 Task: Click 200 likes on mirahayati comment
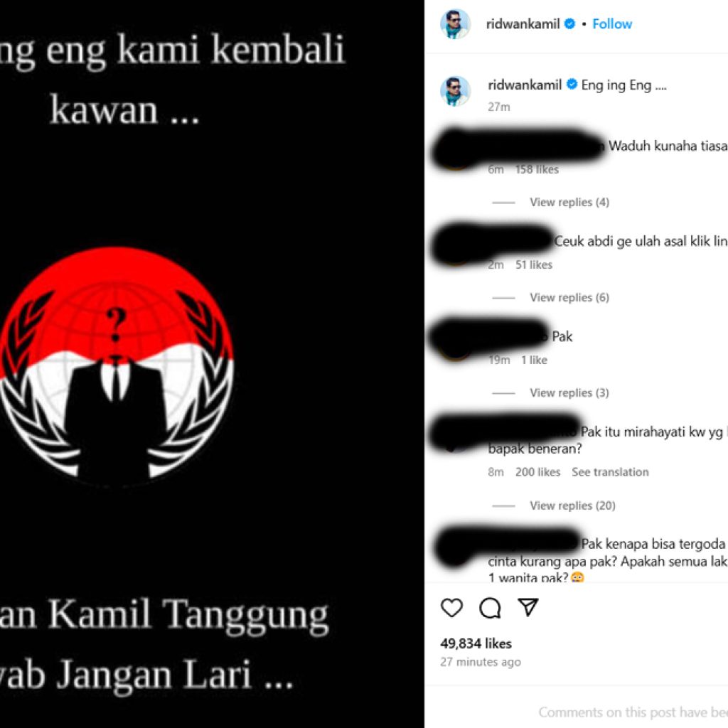tap(537, 472)
